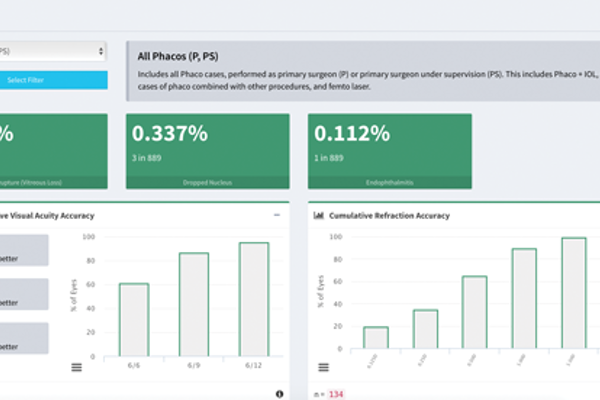The height and width of the screenshot is (400, 600).
Task: Collapse the Visual Acuity Accuracy panel
Action: click(x=276, y=215)
